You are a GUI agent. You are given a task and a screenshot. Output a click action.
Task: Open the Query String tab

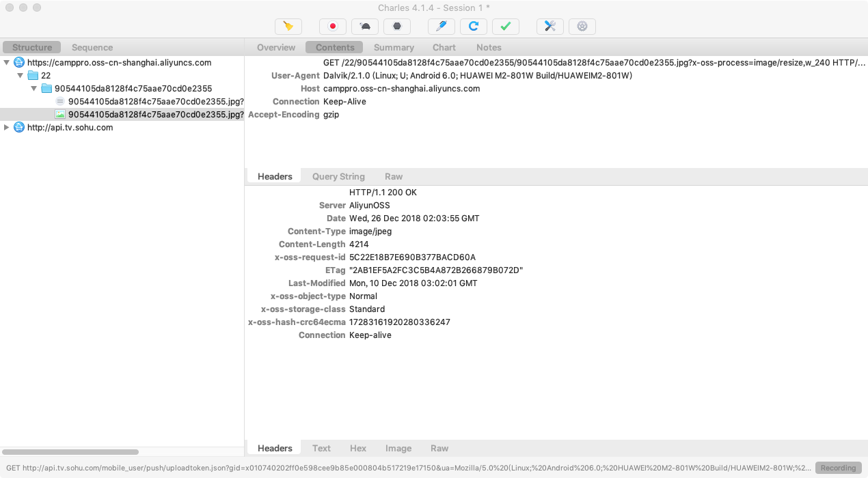point(338,176)
